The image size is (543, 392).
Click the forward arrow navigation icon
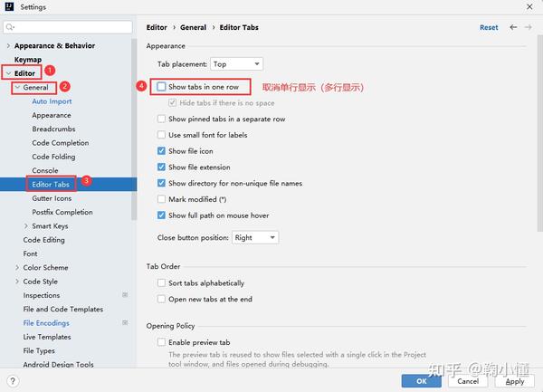529,27
